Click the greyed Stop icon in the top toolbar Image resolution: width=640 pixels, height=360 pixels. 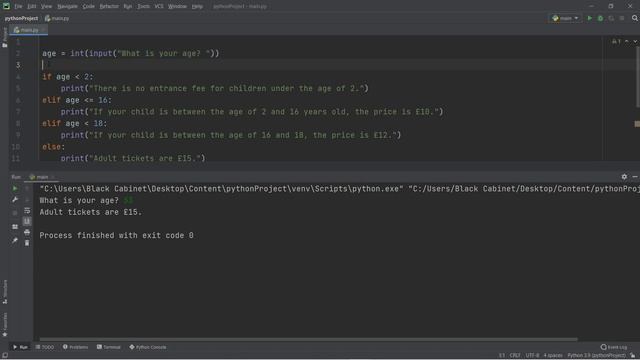tap(622, 18)
